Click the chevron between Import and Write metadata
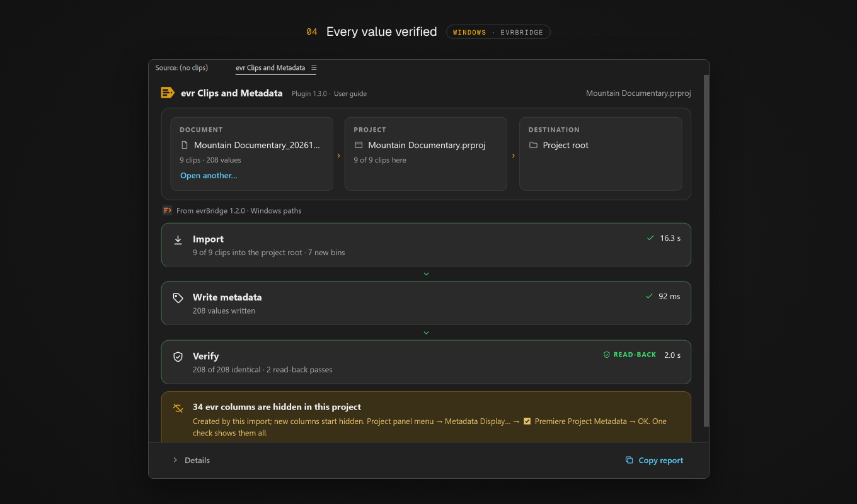The width and height of the screenshot is (857, 504). 426,274
